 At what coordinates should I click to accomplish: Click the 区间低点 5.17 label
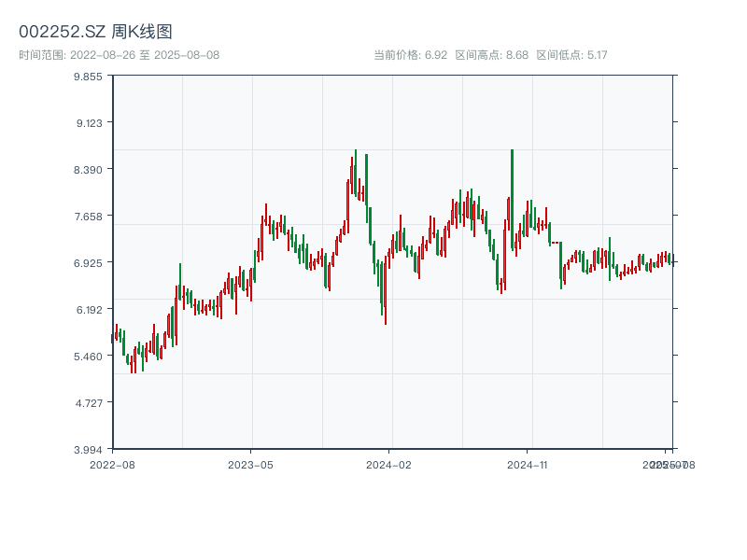pyautogui.click(x=571, y=55)
